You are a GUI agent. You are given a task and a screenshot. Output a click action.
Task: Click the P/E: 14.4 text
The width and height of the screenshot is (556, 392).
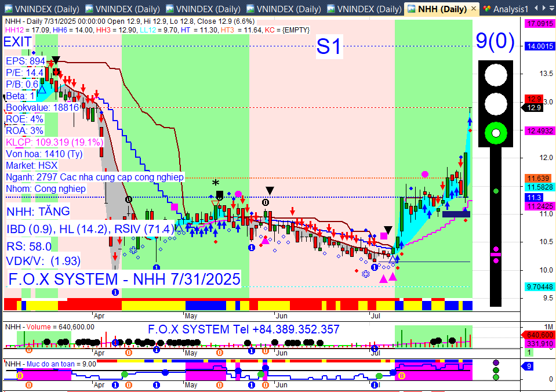[x=24, y=72]
